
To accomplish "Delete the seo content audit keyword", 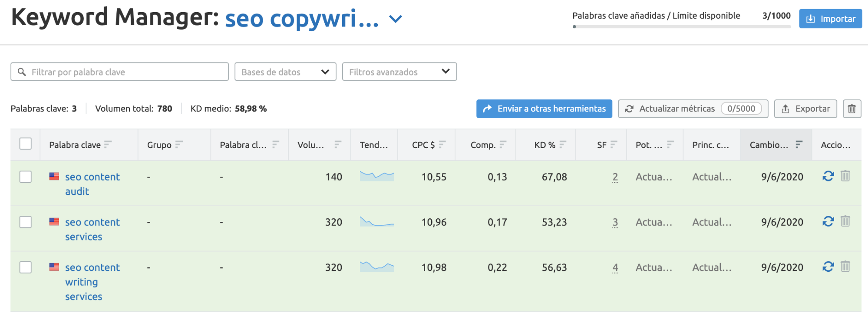I will tap(845, 176).
